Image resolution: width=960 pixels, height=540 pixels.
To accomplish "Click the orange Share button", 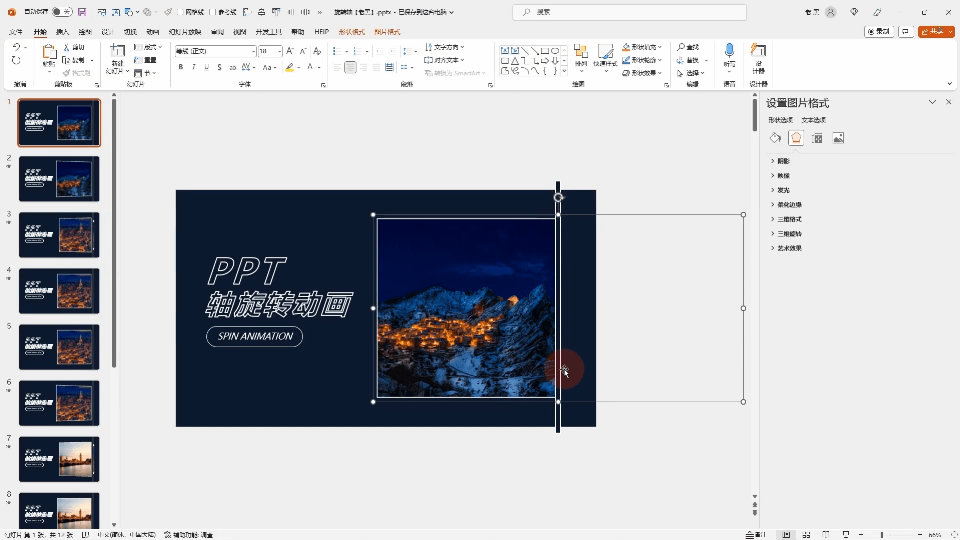I will point(936,31).
